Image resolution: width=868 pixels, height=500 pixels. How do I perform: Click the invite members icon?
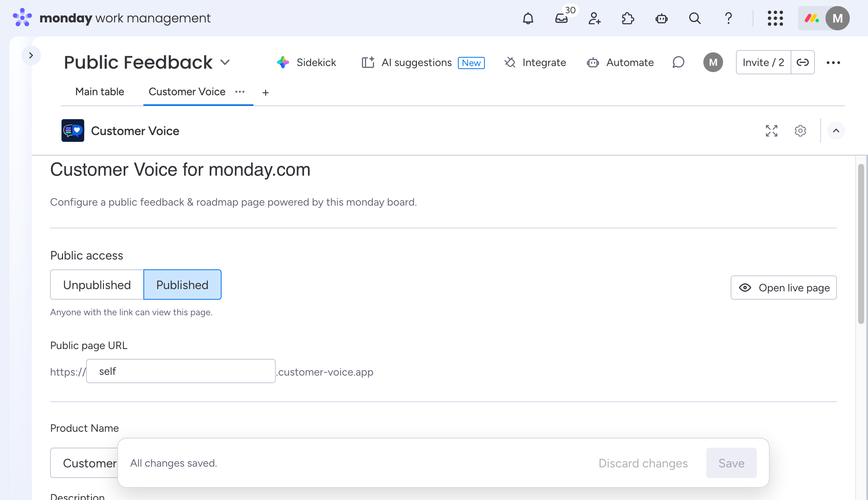coord(594,18)
